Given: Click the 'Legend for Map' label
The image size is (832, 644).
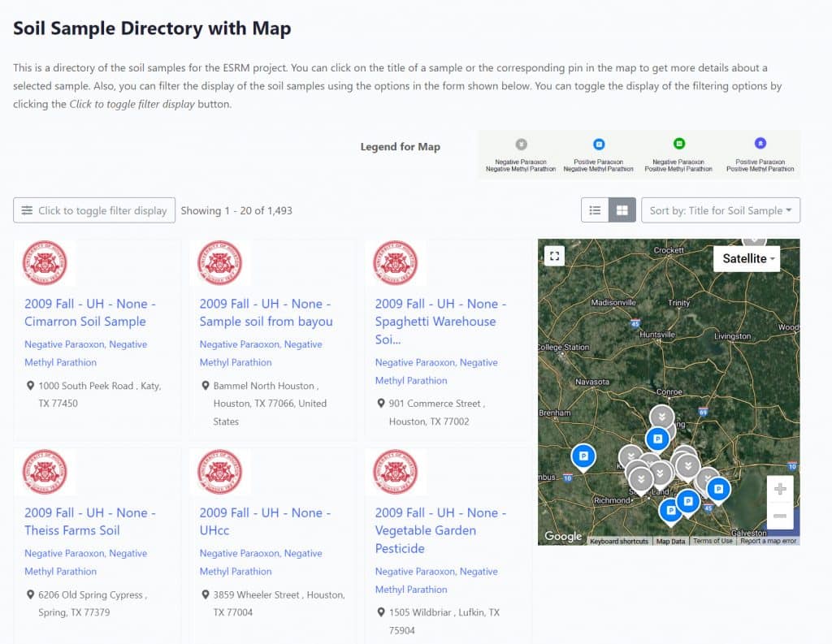Looking at the screenshot, I should [x=400, y=147].
